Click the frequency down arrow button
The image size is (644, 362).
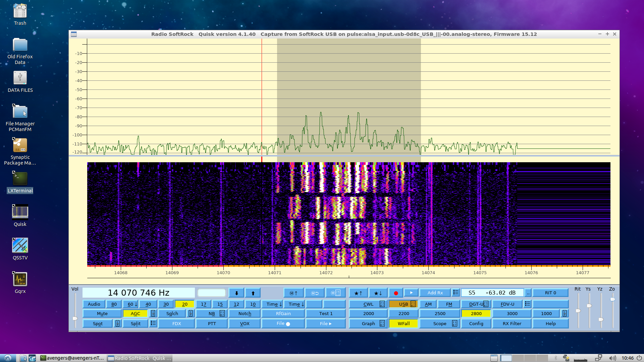pyautogui.click(x=236, y=293)
